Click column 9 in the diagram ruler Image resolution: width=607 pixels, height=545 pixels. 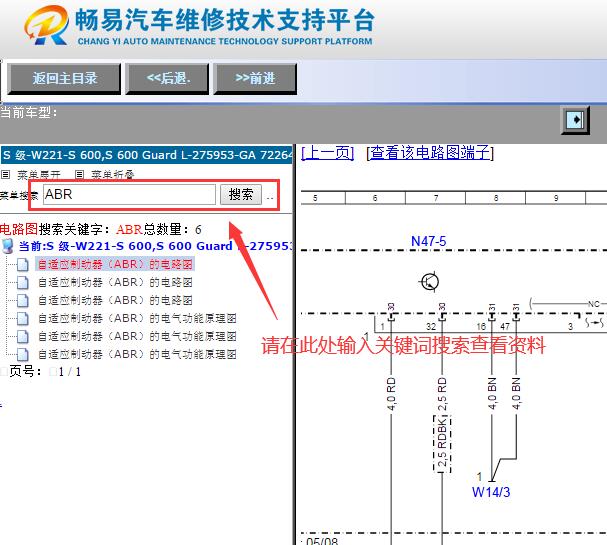pyautogui.click(x=556, y=198)
